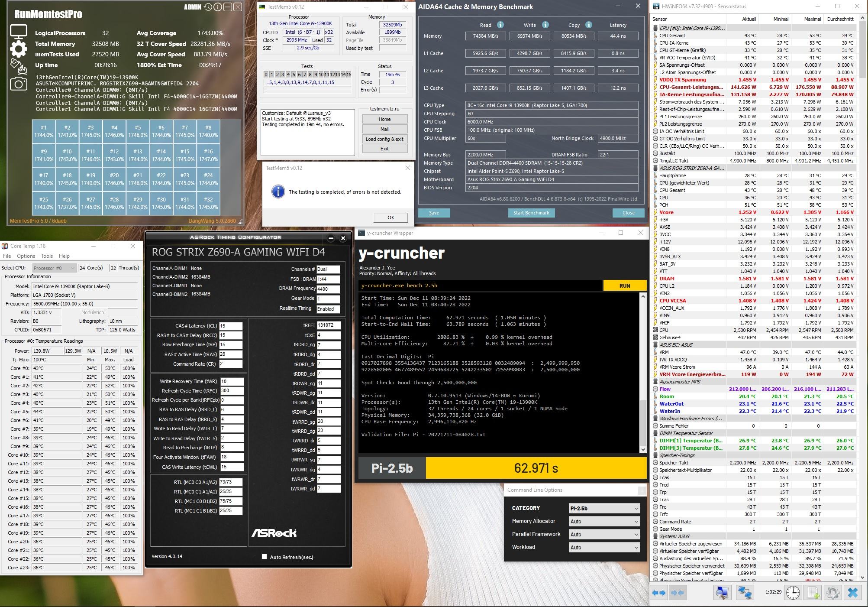Click Pi-2.5b result bar 62.971 s

[536, 468]
